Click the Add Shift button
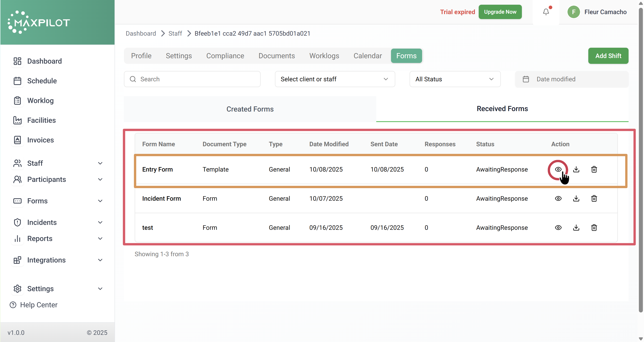The height and width of the screenshot is (342, 644). (x=608, y=56)
